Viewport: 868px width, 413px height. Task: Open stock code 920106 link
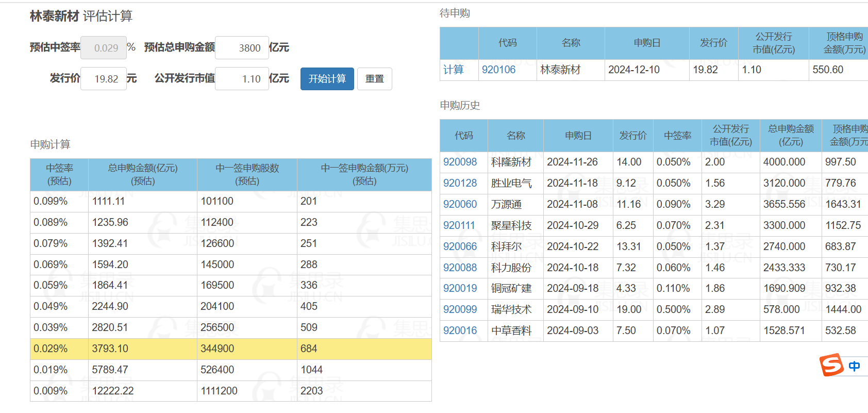(498, 70)
